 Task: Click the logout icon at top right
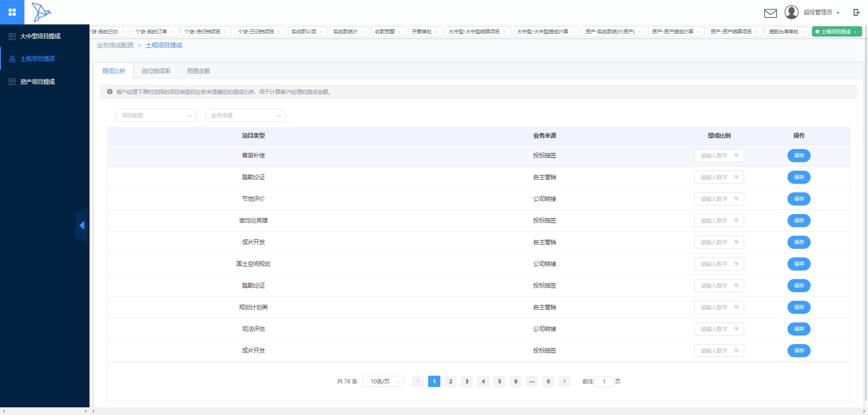point(856,13)
